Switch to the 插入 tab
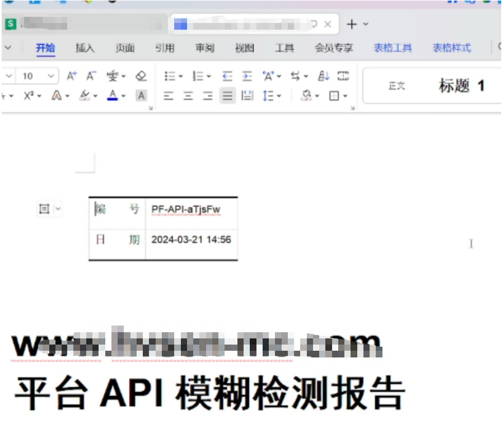Viewport: 504px width, 423px height. click(x=85, y=48)
